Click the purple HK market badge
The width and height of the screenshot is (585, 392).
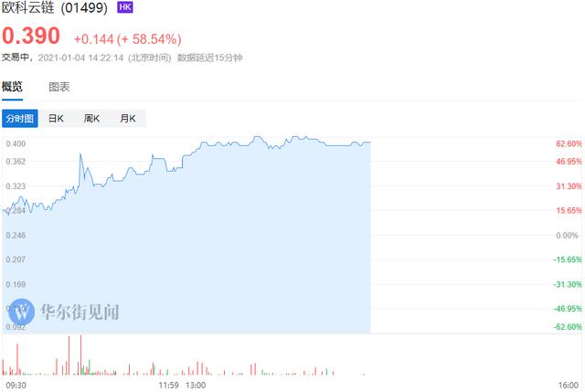[125, 7]
